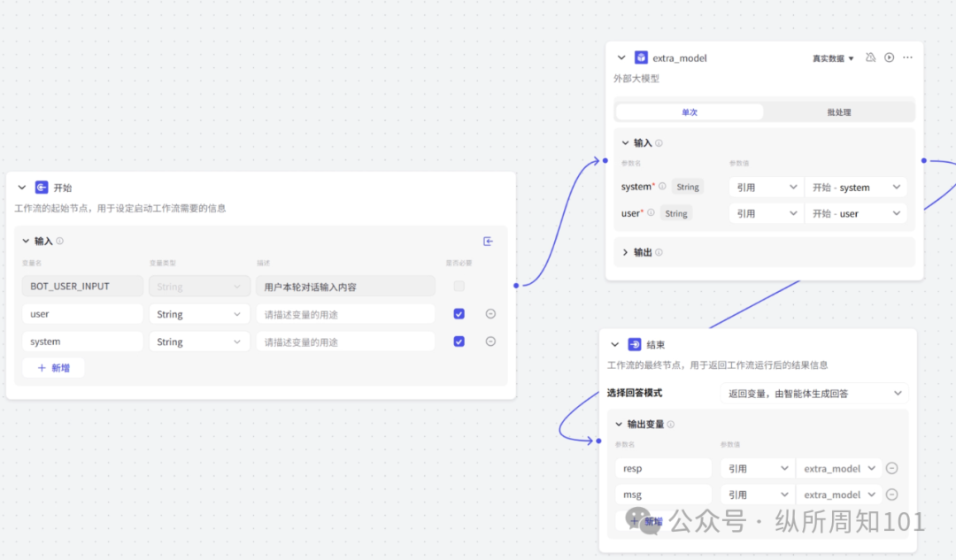The height and width of the screenshot is (560, 956).
Task: Uncheck the required checkbox for system variable
Action: (x=459, y=341)
